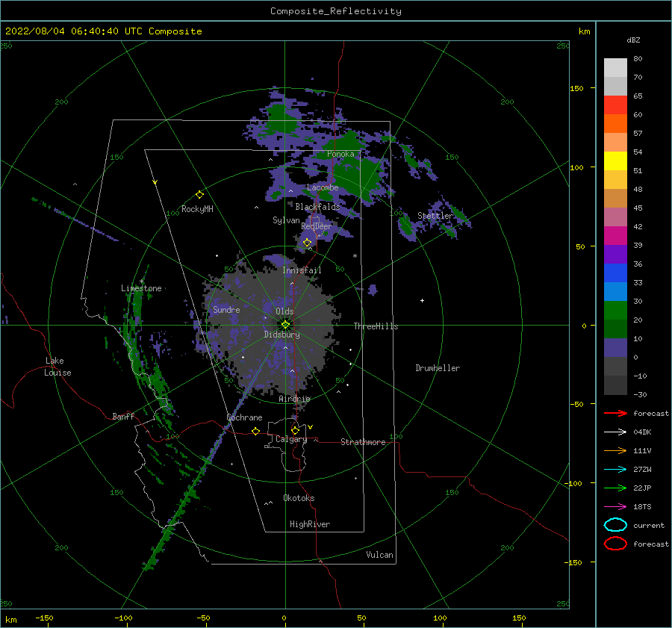
Task: Click the Lacombe city label
Action: tap(323, 187)
